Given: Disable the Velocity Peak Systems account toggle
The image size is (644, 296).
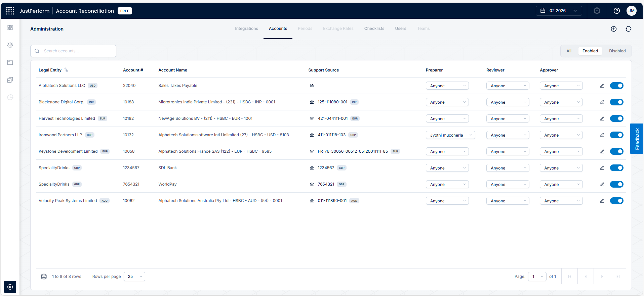Looking at the screenshot, I should (617, 201).
